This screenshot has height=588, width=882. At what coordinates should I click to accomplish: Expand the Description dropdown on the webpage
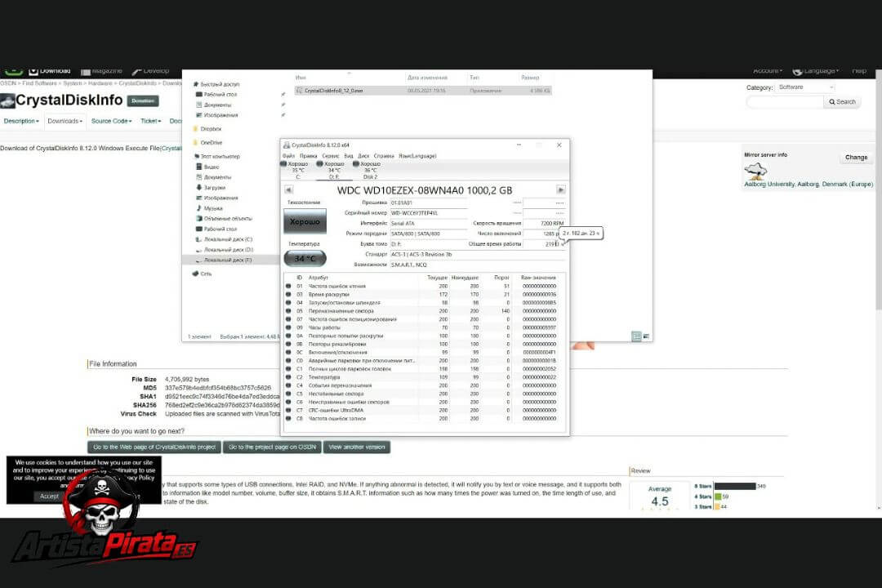point(21,121)
